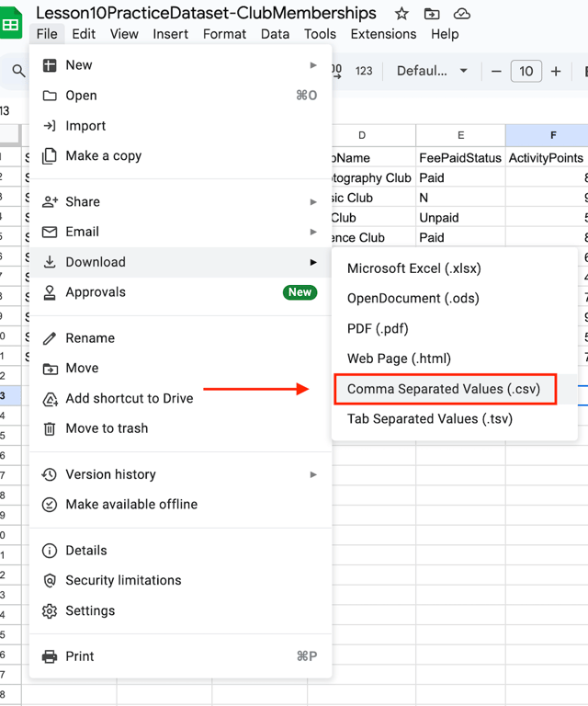Open the Format menu
588x706 pixels.
224,34
